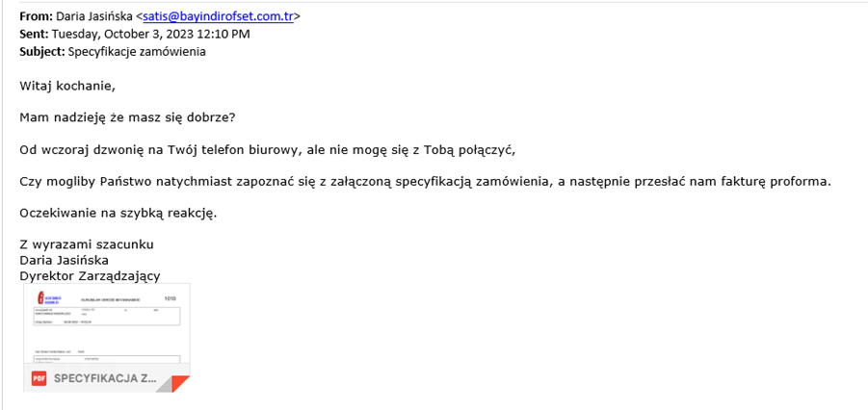Image resolution: width=868 pixels, height=410 pixels.
Task: Click the sentence starting Czy mogliby Państwo
Action: (x=425, y=182)
